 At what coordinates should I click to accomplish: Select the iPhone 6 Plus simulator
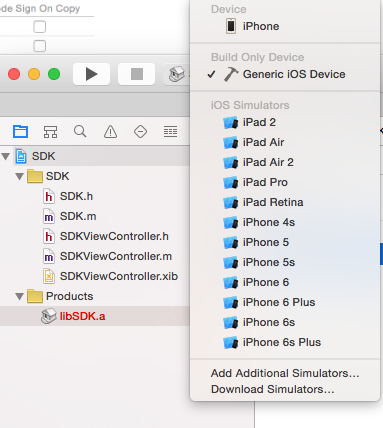click(x=285, y=302)
